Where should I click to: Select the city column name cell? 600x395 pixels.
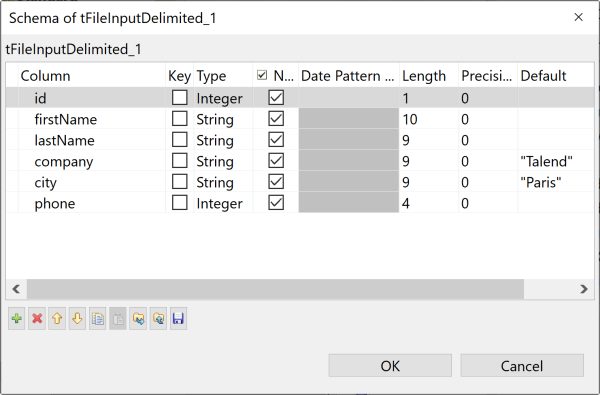[92, 183]
